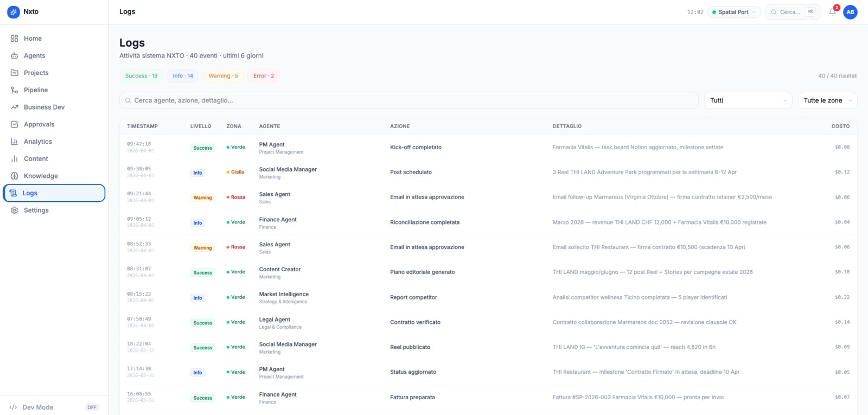This screenshot has width=868, height=415.
Task: Click Market Intelligence agent name
Action: click(x=284, y=295)
